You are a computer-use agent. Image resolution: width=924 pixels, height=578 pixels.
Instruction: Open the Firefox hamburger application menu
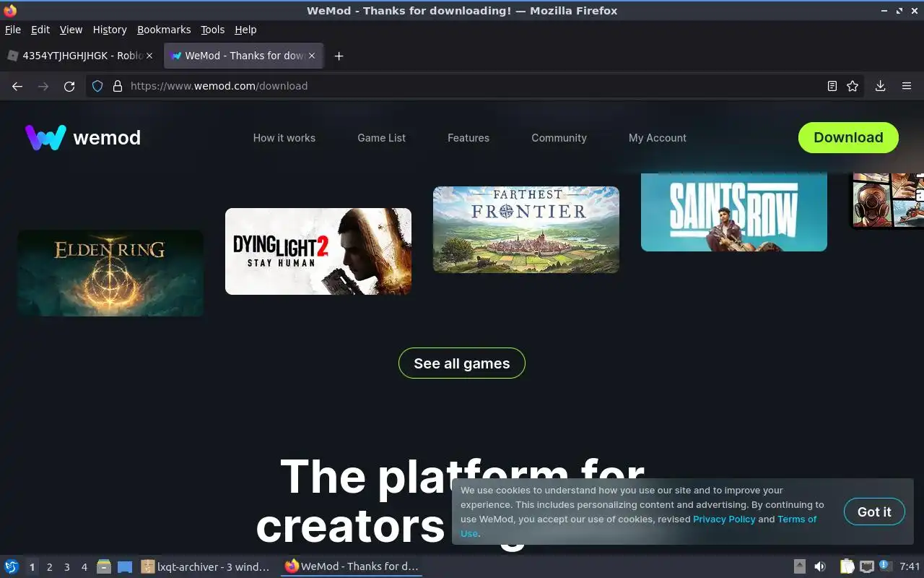(x=907, y=86)
